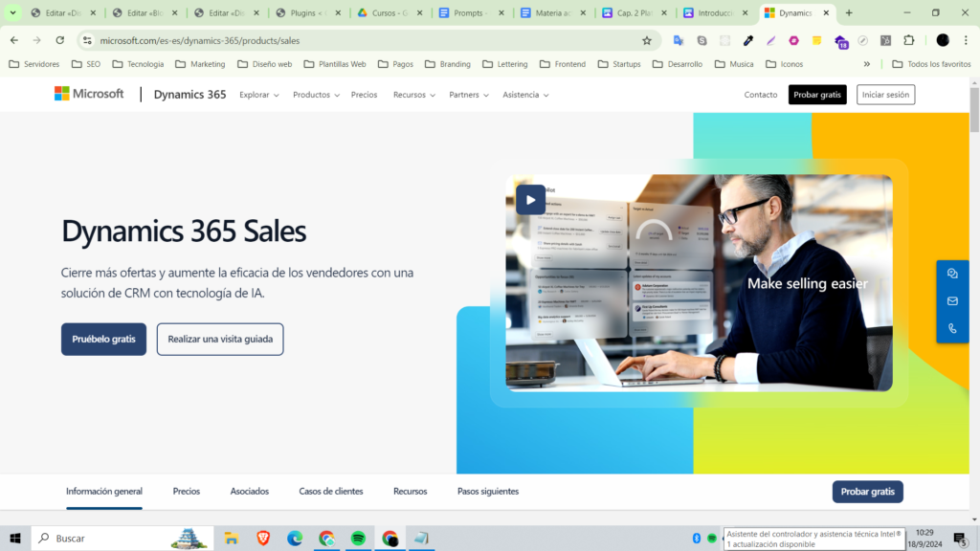
Task: Click the Microsoft logo
Action: [x=89, y=94]
